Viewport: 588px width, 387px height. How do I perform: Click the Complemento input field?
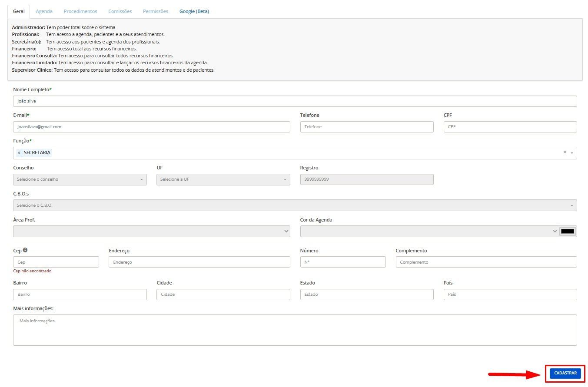[486, 262]
